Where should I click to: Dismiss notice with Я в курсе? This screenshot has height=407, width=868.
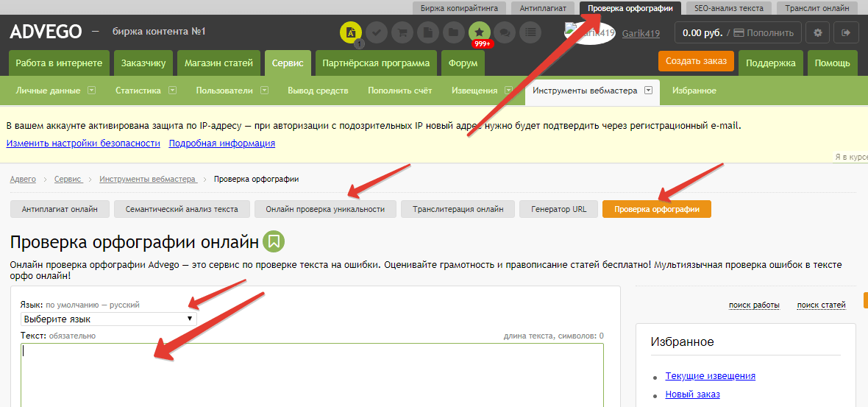click(x=851, y=158)
